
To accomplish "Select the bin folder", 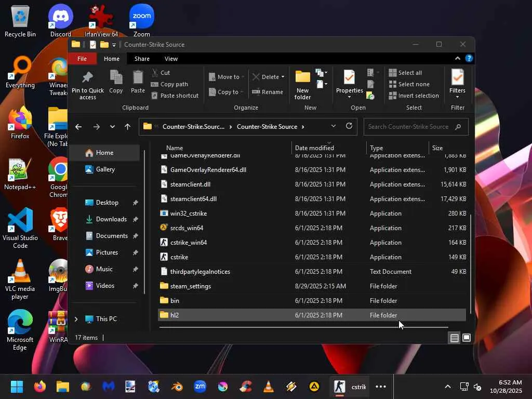I will [312, 301].
